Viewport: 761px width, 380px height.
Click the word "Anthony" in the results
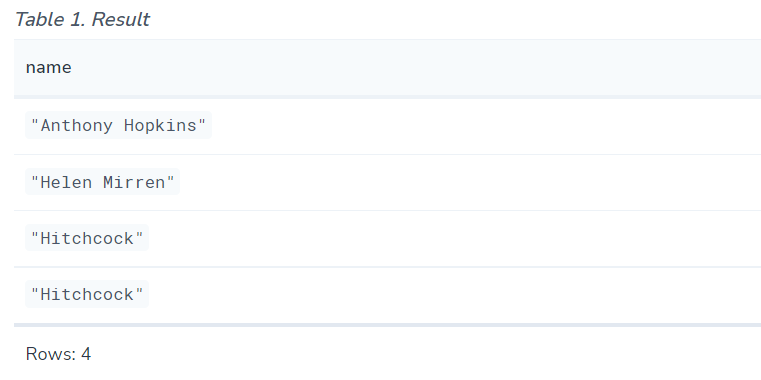tap(77, 126)
